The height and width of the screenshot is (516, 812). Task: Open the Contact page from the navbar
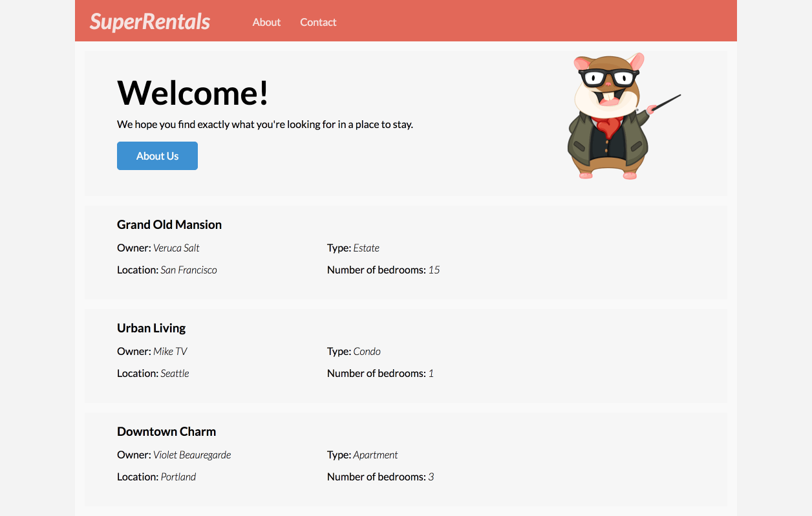pyautogui.click(x=318, y=22)
